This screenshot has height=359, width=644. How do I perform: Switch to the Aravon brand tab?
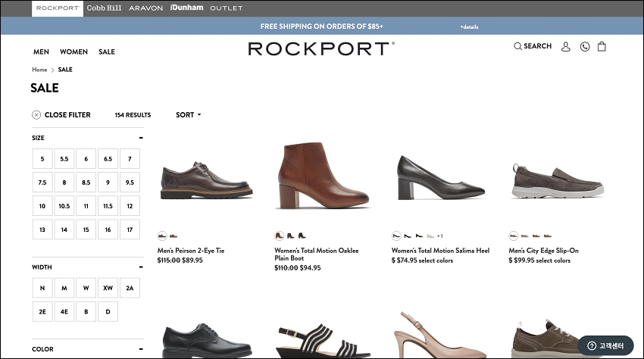(x=145, y=8)
